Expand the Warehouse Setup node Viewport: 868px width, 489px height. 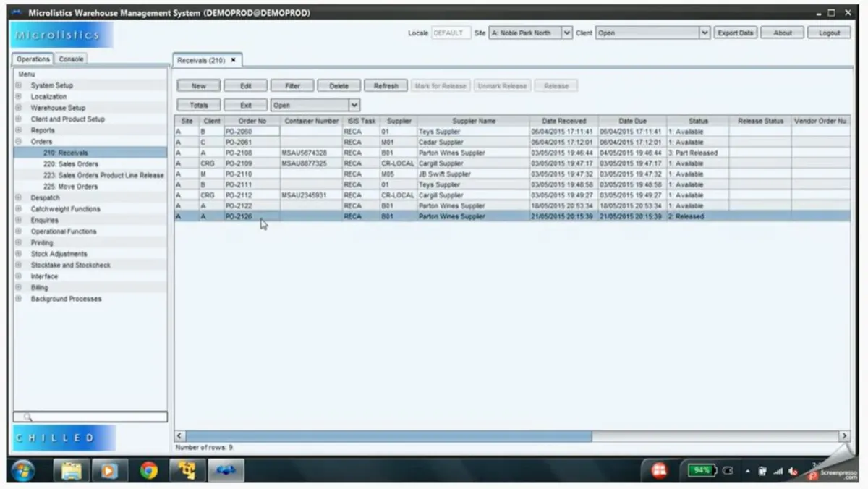(19, 108)
